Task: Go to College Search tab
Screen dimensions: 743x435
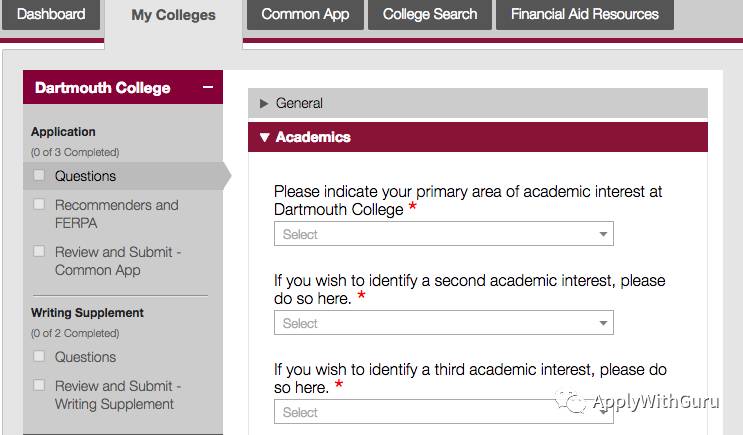Action: tap(431, 15)
